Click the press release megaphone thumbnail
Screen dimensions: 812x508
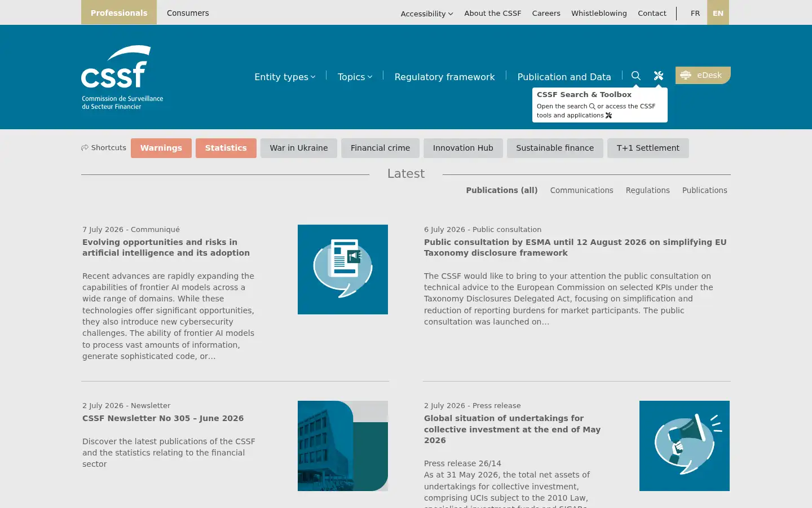point(685,446)
